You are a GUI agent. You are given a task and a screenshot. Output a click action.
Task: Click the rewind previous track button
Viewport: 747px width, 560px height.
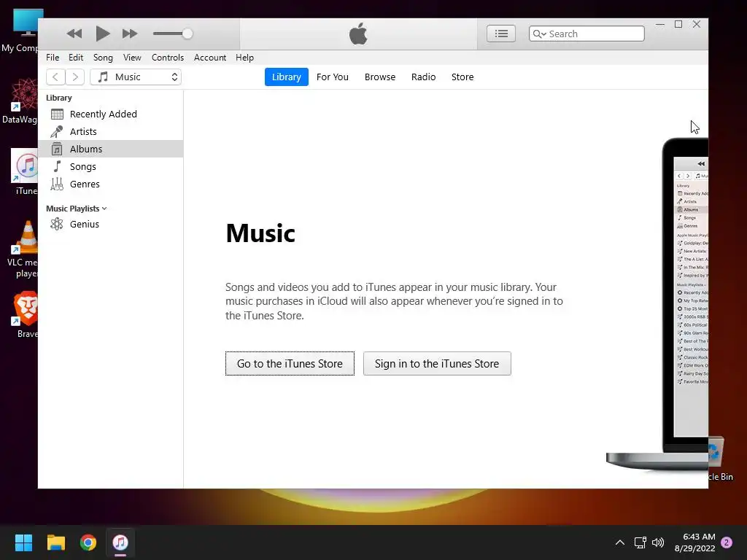click(74, 34)
